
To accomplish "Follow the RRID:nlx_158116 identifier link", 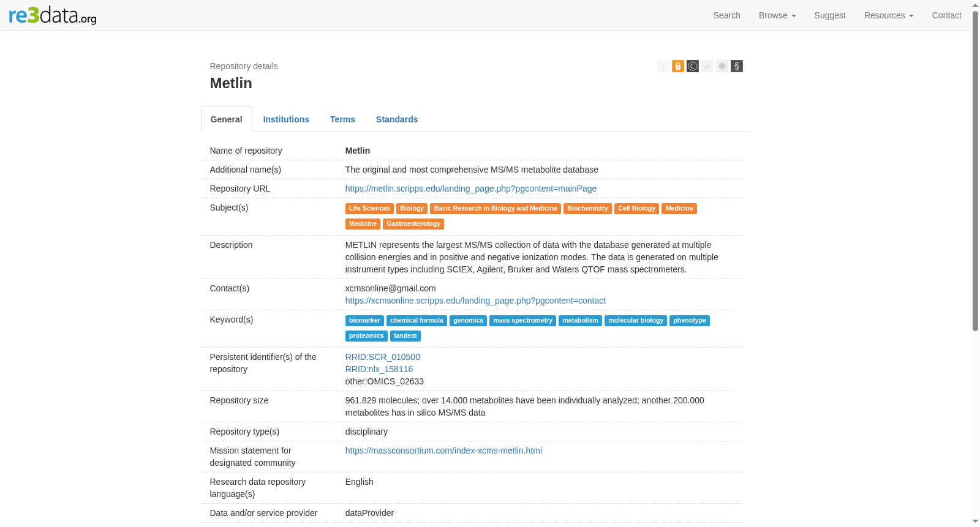I will tap(379, 369).
